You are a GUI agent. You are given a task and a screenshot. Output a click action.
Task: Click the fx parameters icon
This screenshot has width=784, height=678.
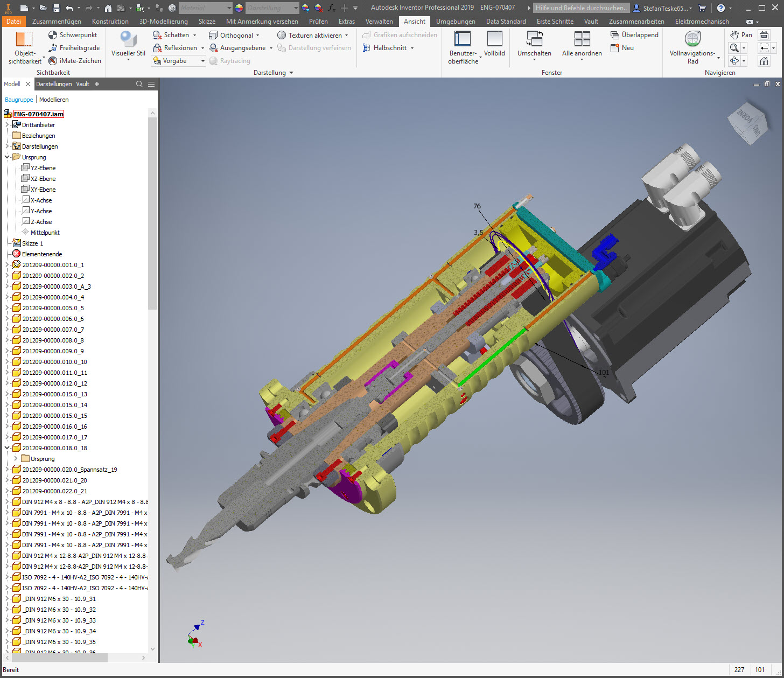point(332,8)
